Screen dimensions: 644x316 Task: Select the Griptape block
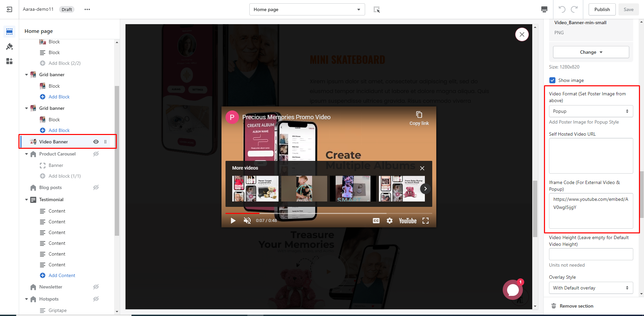tap(57, 310)
